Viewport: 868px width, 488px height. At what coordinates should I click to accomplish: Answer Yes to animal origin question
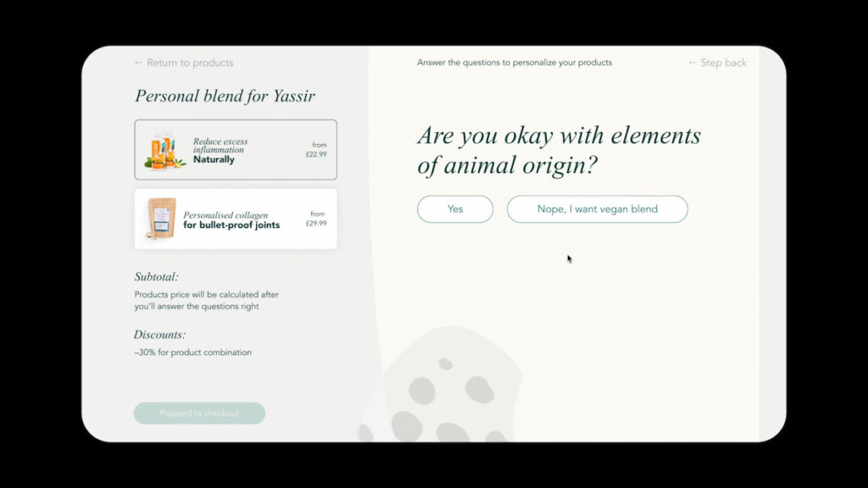454,209
